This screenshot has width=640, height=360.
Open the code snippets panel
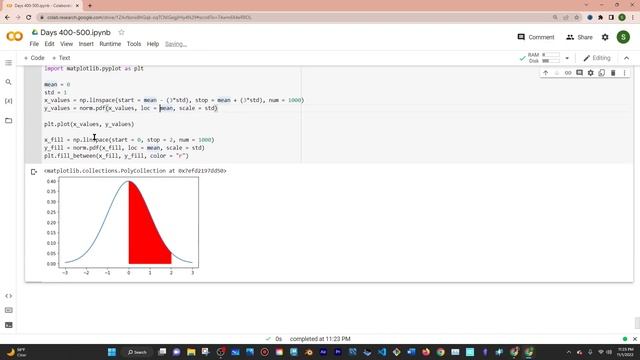[9, 296]
